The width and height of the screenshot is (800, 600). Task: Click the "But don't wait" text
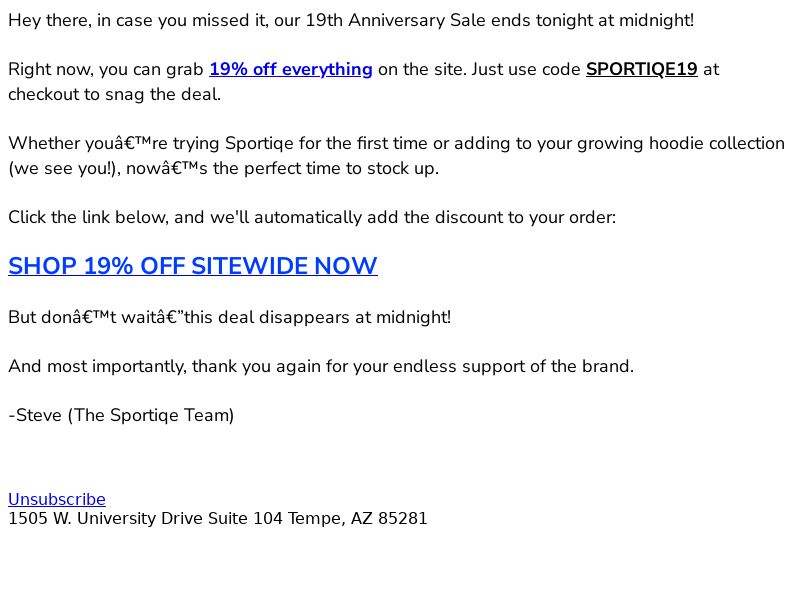95,317
